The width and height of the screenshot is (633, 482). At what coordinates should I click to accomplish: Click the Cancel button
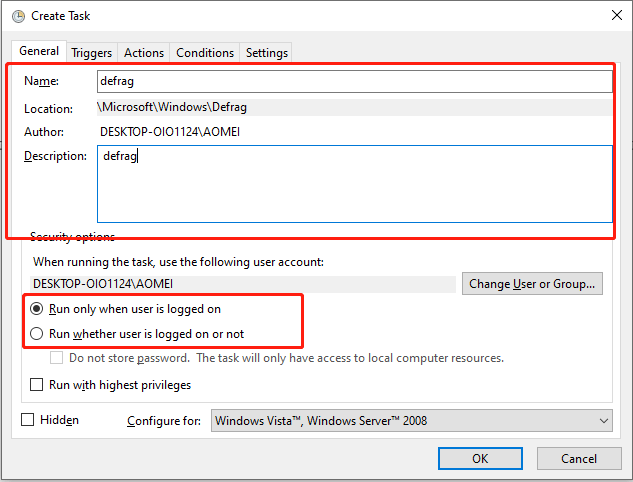tap(579, 458)
